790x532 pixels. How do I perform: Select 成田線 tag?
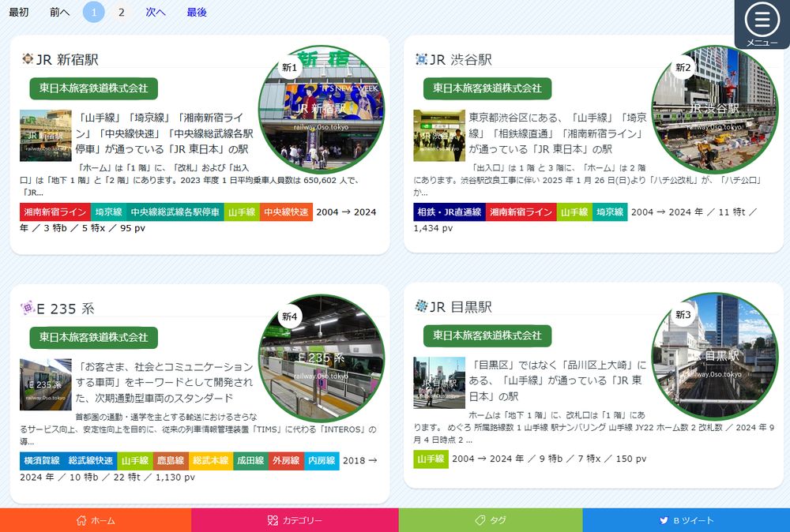(x=250, y=460)
